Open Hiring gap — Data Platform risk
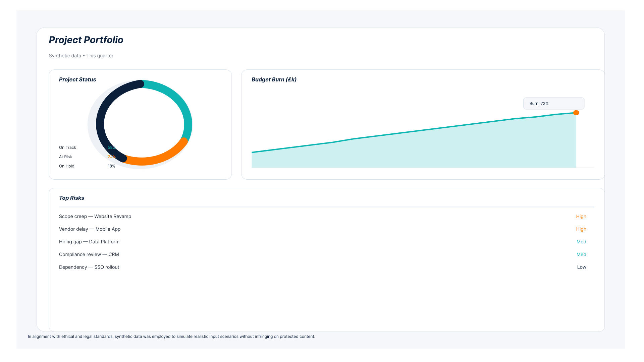The image size is (644, 362). [89, 242]
